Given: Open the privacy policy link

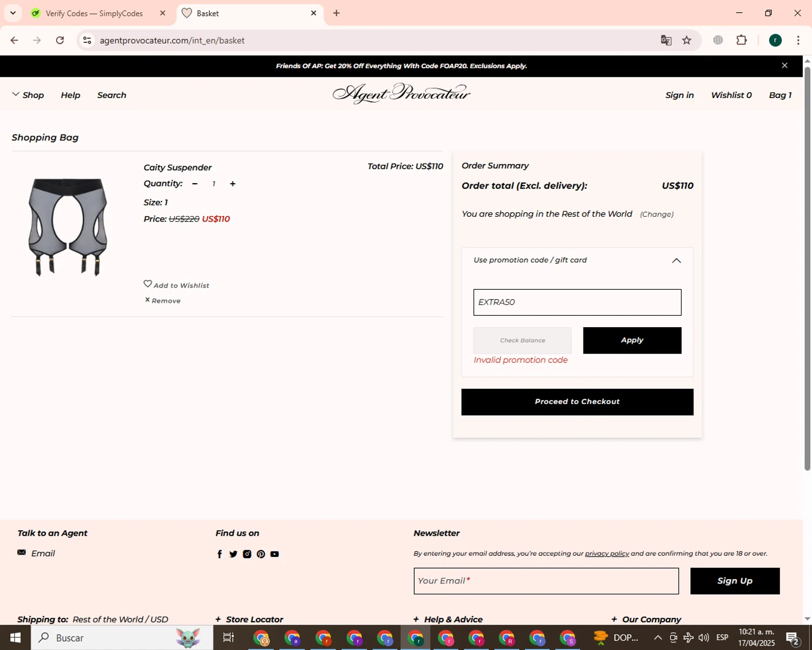Looking at the screenshot, I should [607, 554].
